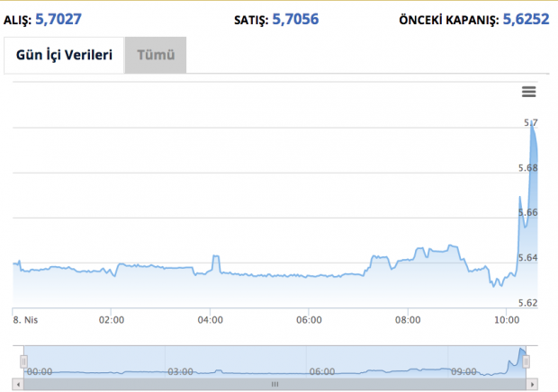This screenshot has width=558, height=392.
Task: Click the 03:00 mark in navigator
Action: [x=180, y=370]
